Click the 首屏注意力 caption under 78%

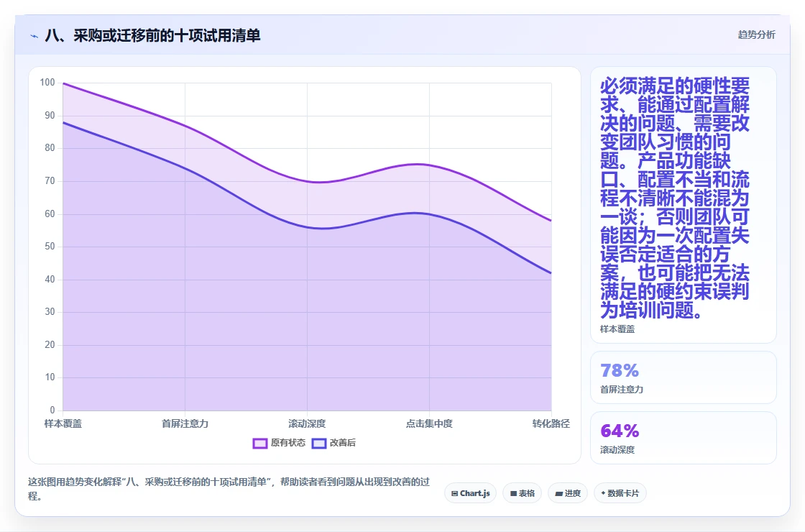tap(622, 389)
